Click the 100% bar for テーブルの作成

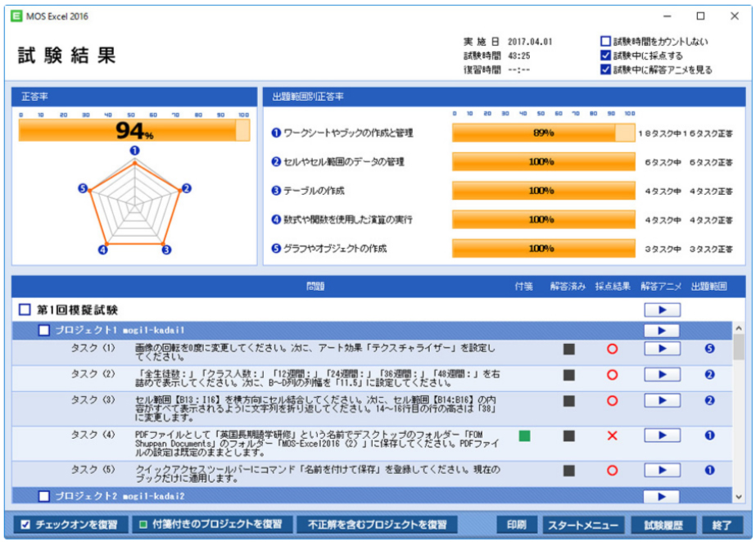point(543,191)
